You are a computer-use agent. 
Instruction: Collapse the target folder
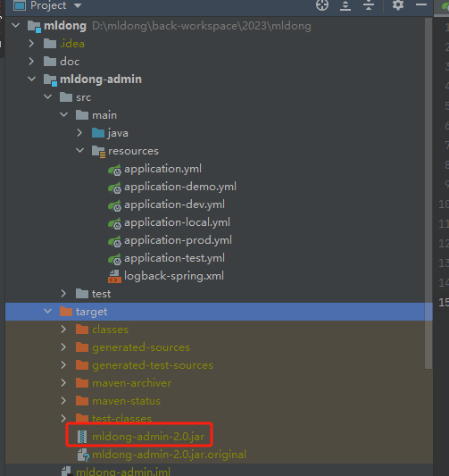[x=48, y=311]
